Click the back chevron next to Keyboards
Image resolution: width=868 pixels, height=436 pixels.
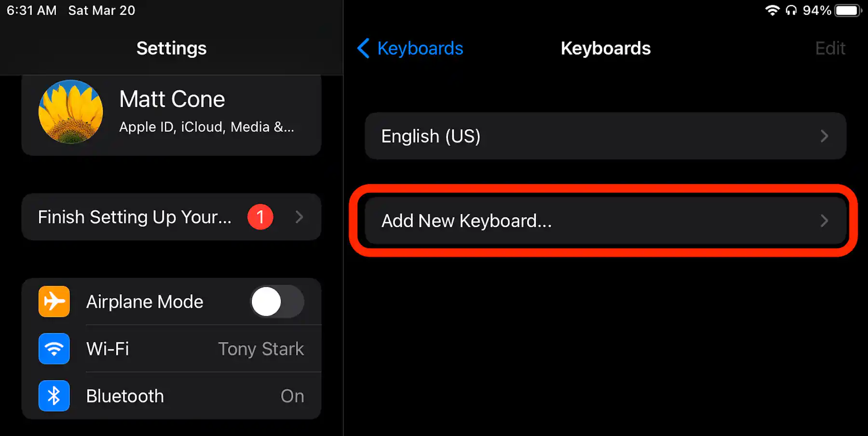click(x=363, y=48)
